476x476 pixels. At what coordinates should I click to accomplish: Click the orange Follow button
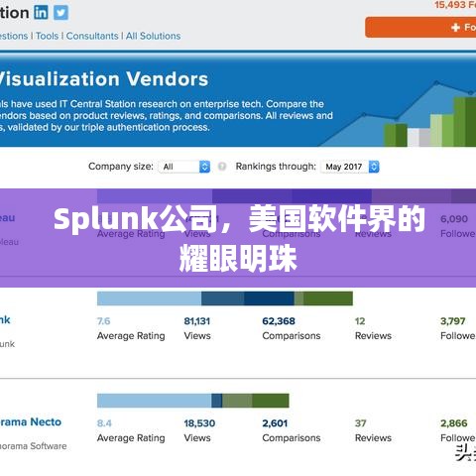click(420, 27)
